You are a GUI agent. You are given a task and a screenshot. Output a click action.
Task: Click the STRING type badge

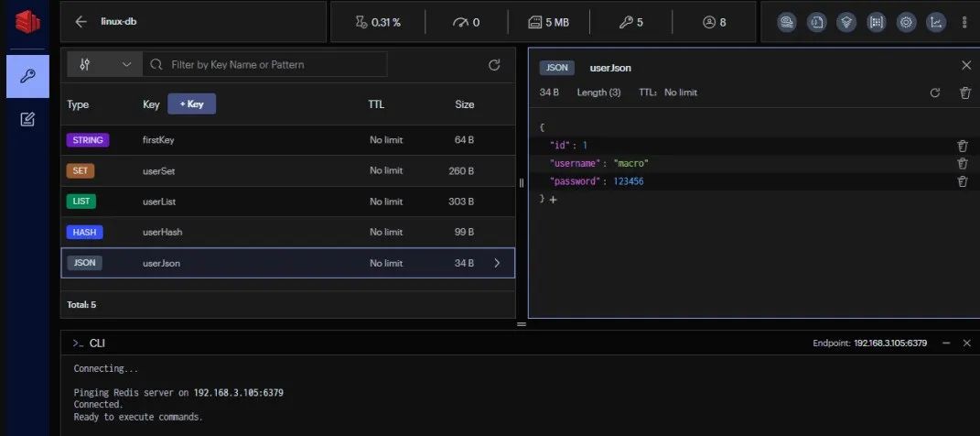click(88, 140)
